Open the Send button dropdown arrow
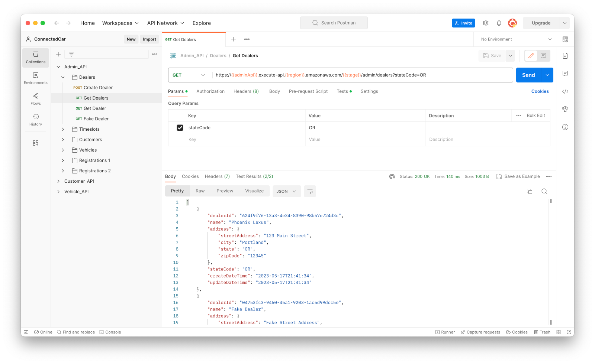 coord(547,75)
